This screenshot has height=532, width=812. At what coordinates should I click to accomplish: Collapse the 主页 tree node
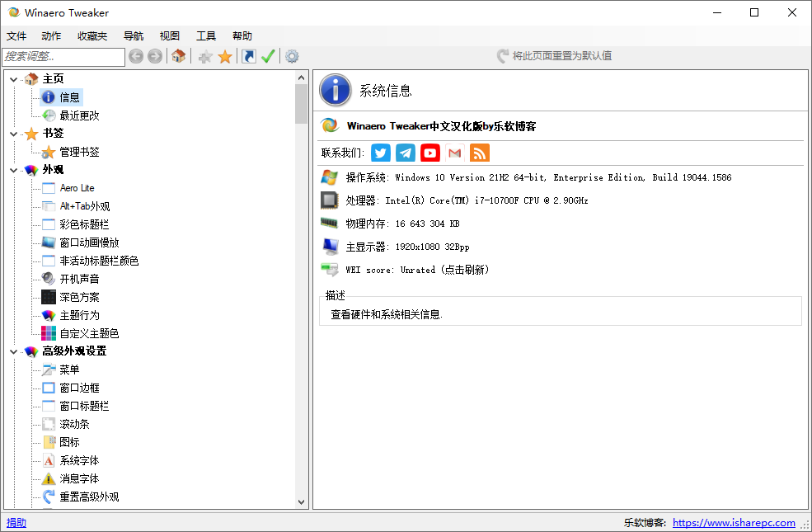pyautogui.click(x=13, y=79)
